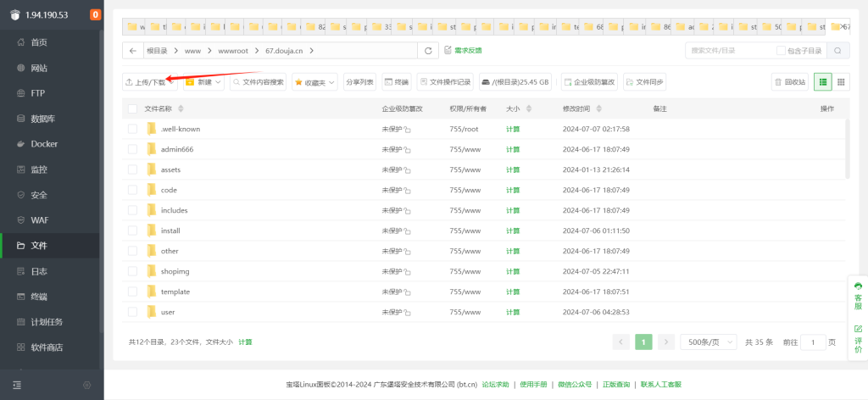Screen dimensions: 868x400
Task: Switch to grid icon view
Action: pyautogui.click(x=841, y=82)
